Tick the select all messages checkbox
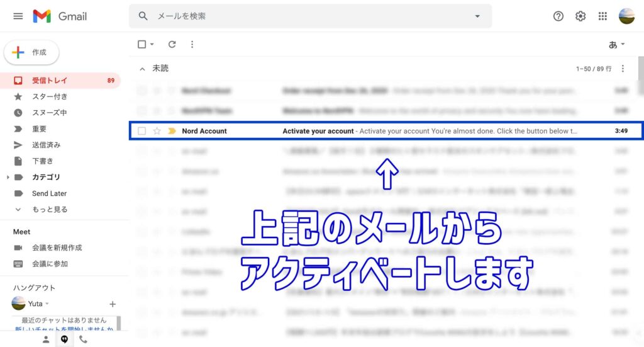This screenshot has width=644, height=347. tap(142, 44)
